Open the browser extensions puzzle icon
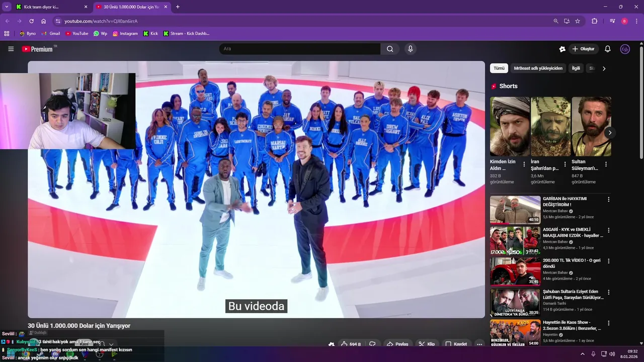 click(x=594, y=21)
